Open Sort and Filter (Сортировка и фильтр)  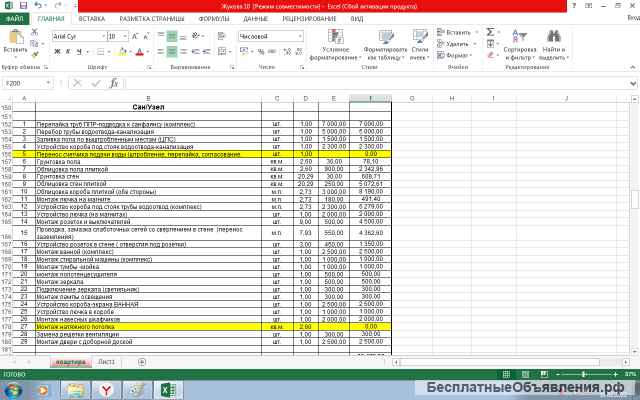pyautogui.click(x=520, y=42)
